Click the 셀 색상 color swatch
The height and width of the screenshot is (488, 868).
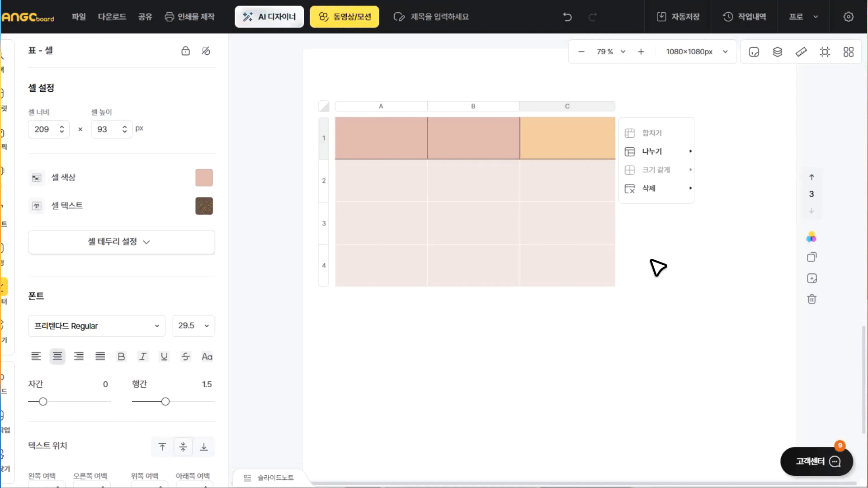pos(204,178)
